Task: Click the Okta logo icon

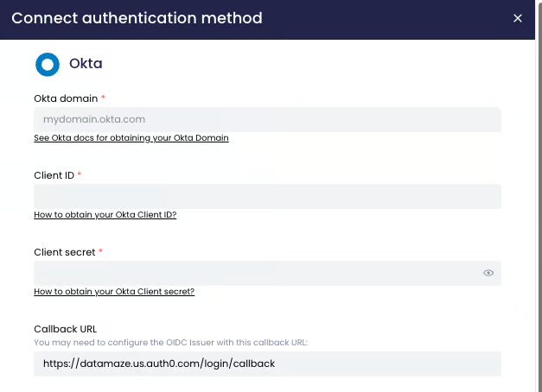Action: [x=47, y=64]
